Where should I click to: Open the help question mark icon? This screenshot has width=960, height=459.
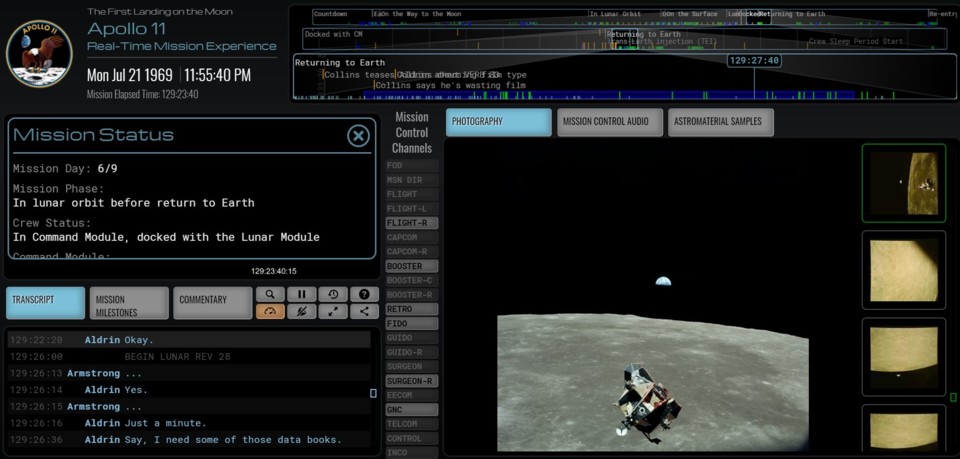point(364,295)
